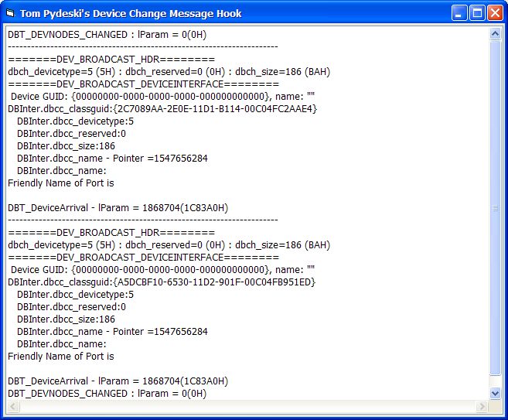The width and height of the screenshot is (508, 420).
Task: Click the topmost DBT_DEVNODES_CHANGED log line
Action: point(107,35)
